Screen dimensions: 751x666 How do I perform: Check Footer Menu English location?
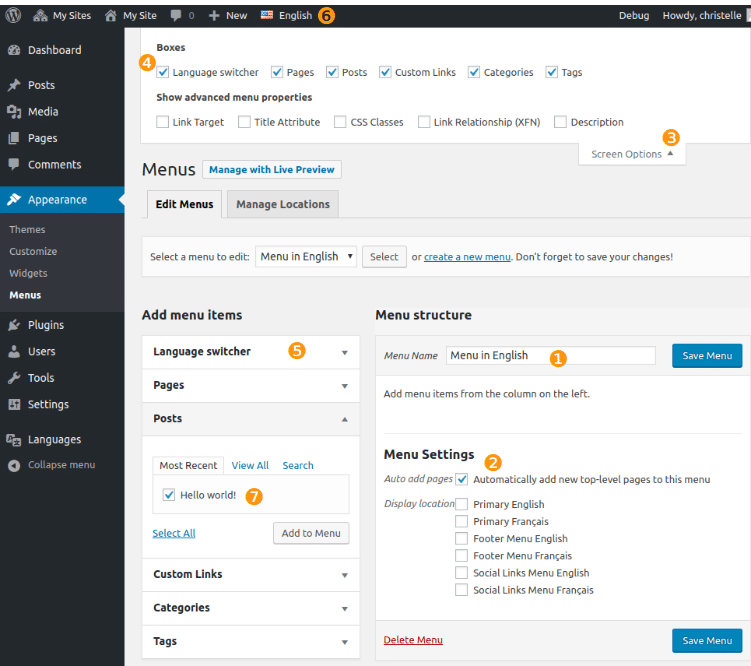[x=462, y=538]
